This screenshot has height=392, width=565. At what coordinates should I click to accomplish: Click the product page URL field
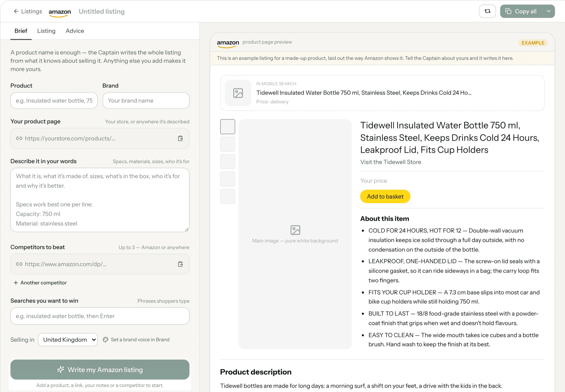pyautogui.click(x=100, y=138)
